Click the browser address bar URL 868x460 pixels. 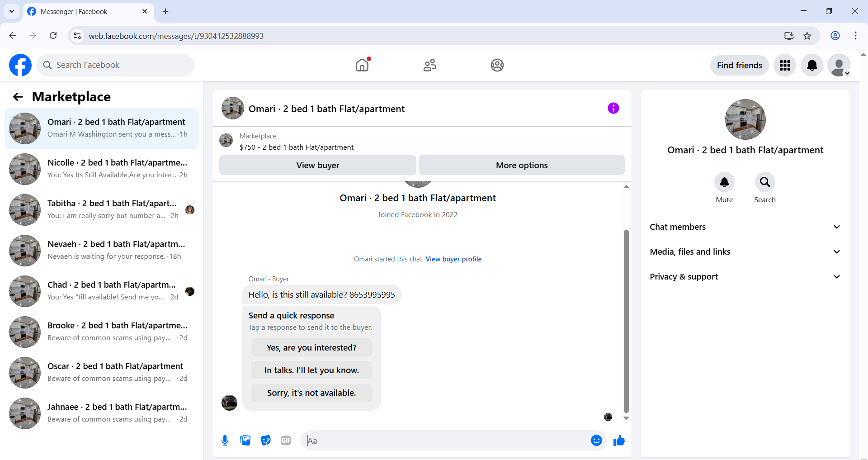pyautogui.click(x=176, y=36)
